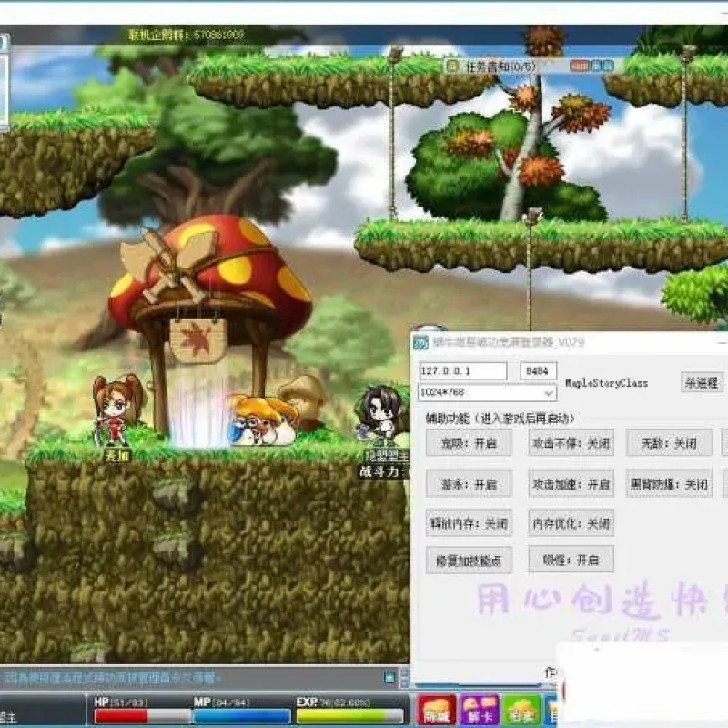Open the 1024*768 resolution combo box
728x728 pixels.
487,393
